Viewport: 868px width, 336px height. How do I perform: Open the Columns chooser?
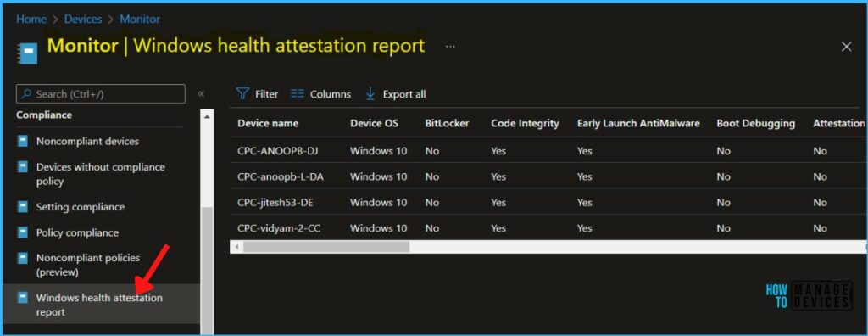click(x=321, y=93)
